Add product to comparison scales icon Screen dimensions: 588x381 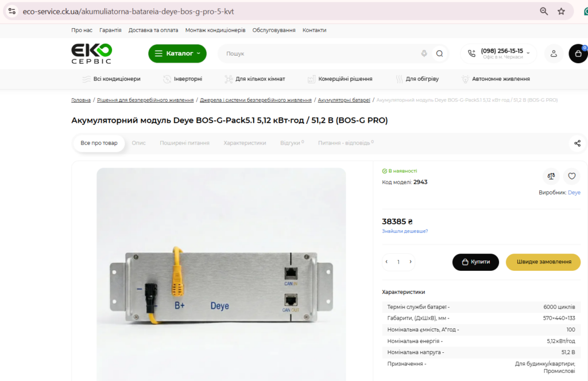click(x=551, y=176)
